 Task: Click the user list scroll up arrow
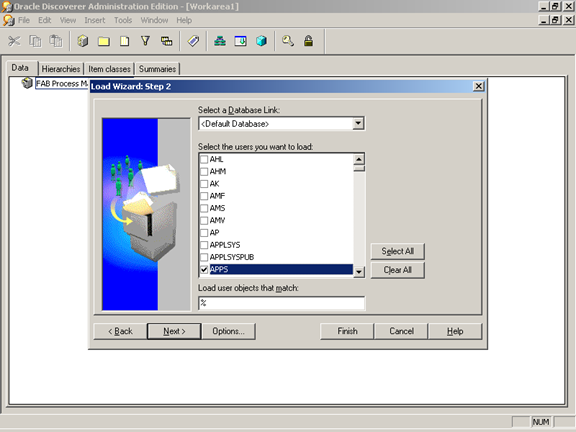pos(359,159)
